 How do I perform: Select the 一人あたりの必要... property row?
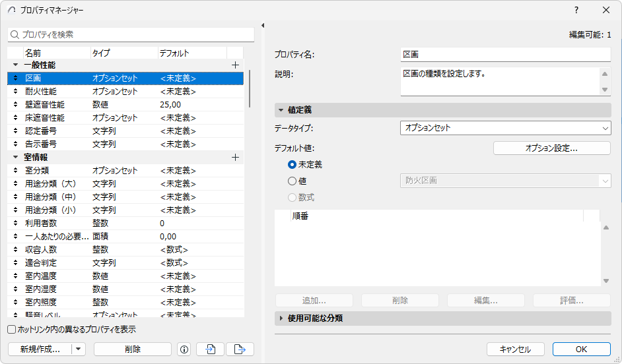(125, 237)
